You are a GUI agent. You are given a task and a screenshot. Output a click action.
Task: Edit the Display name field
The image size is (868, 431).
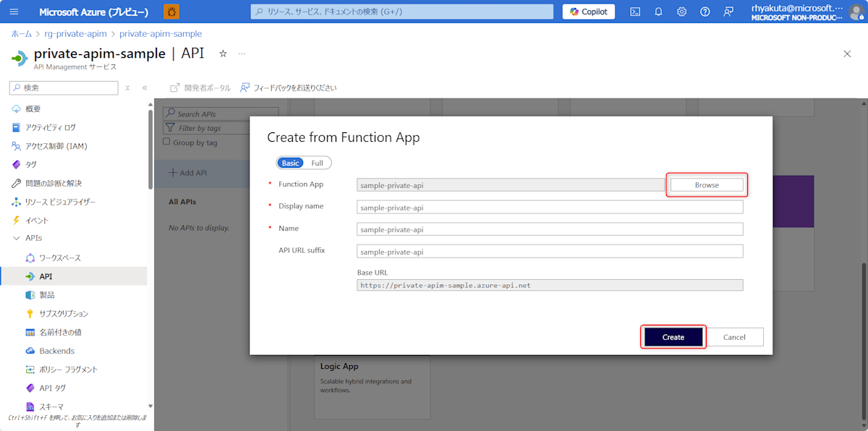[550, 208]
